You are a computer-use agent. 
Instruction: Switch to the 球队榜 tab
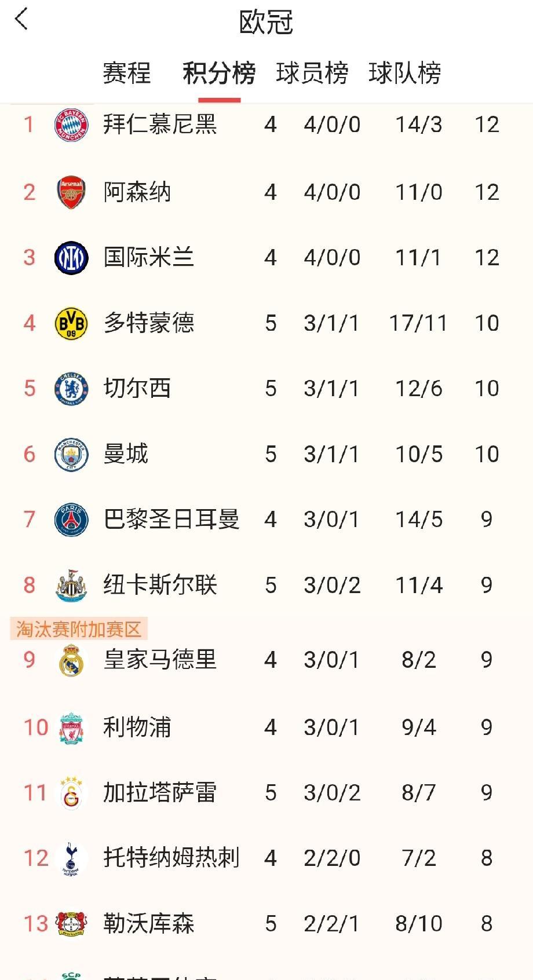coord(405,73)
